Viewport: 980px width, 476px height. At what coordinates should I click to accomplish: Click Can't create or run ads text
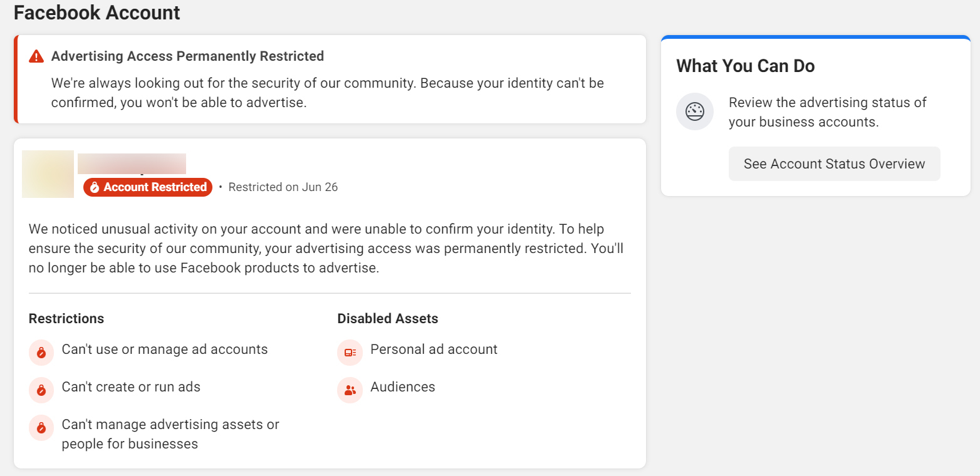pos(131,387)
